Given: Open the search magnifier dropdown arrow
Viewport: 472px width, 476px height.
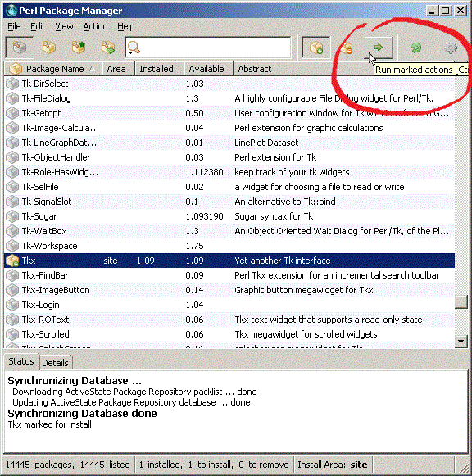Looking at the screenshot, I should click(x=130, y=52).
